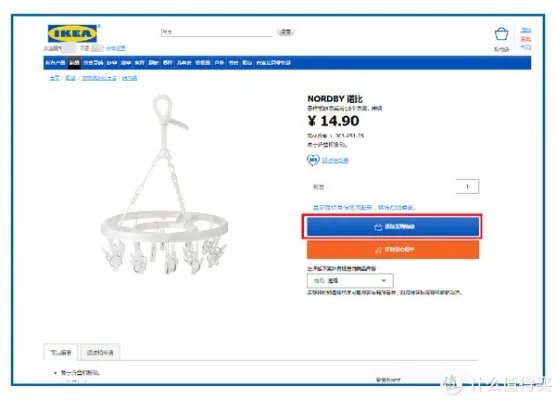Viewport: 556px width, 400px height.
Task: Click the dropdown arrow of store selector
Action: pyautogui.click(x=384, y=280)
